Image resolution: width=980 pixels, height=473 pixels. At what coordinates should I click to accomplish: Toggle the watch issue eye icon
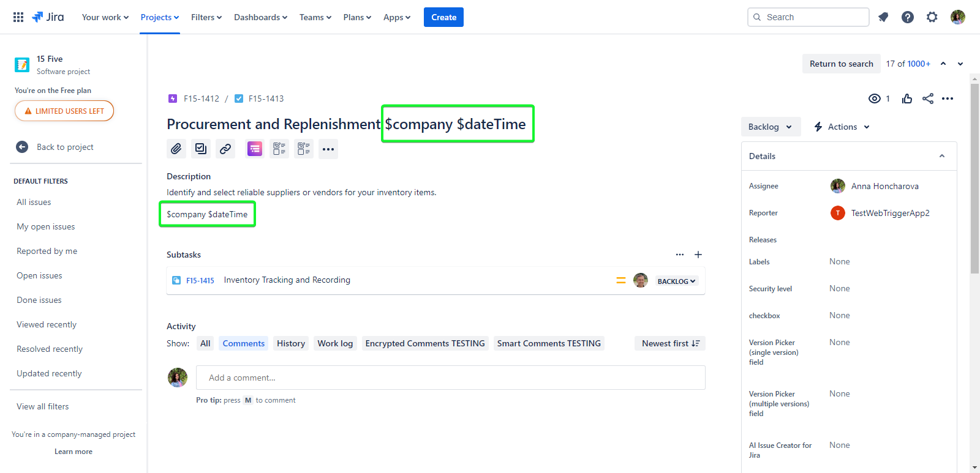pos(875,99)
